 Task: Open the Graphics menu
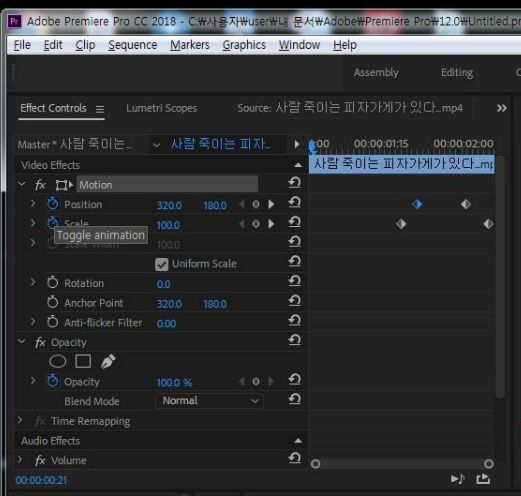pos(244,45)
